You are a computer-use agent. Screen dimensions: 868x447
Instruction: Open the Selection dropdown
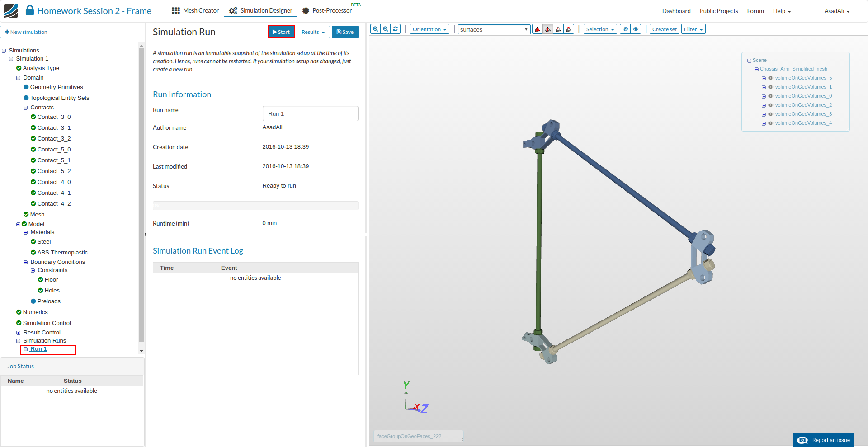click(x=600, y=29)
